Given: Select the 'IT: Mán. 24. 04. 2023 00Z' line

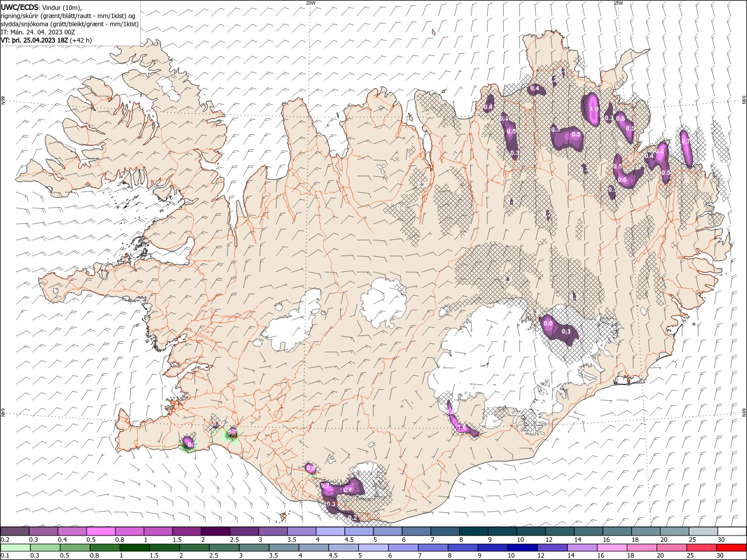Looking at the screenshot, I should click(x=37, y=32).
